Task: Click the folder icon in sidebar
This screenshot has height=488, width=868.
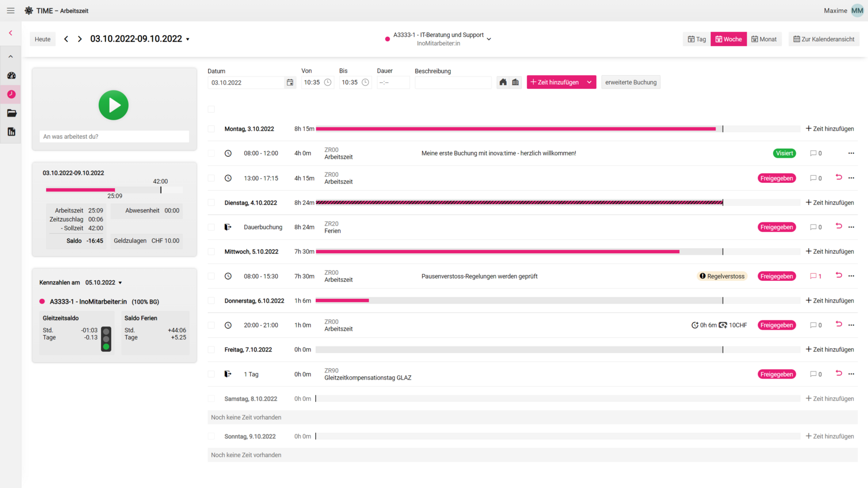Action: click(11, 113)
